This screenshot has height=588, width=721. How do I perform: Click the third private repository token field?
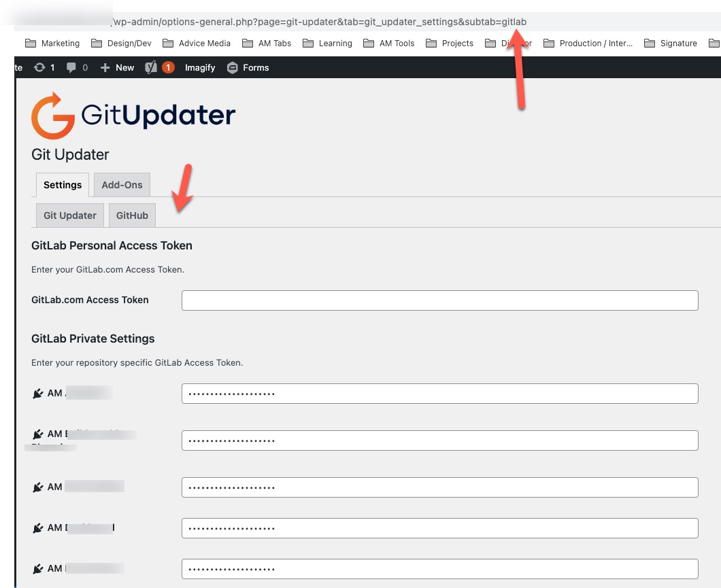tap(439, 487)
